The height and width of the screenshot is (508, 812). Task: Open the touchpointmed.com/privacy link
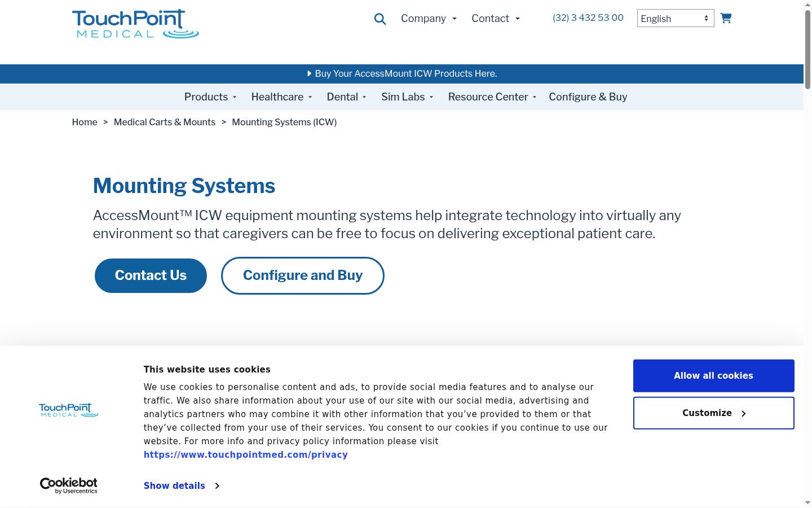click(x=246, y=455)
